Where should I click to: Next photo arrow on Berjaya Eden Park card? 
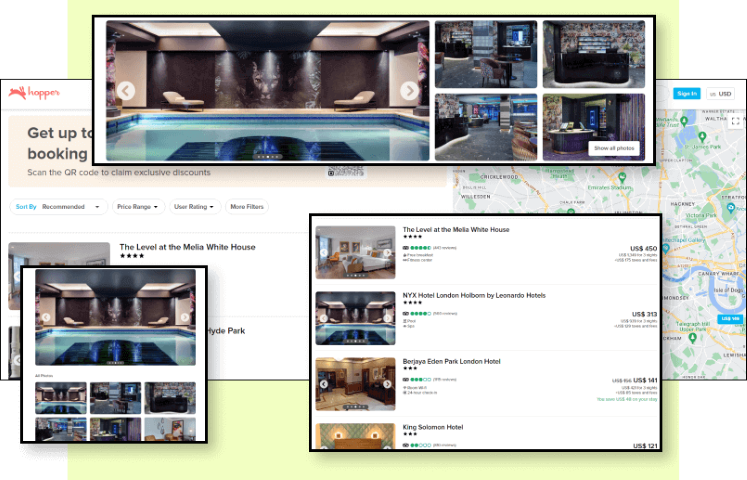(387, 384)
